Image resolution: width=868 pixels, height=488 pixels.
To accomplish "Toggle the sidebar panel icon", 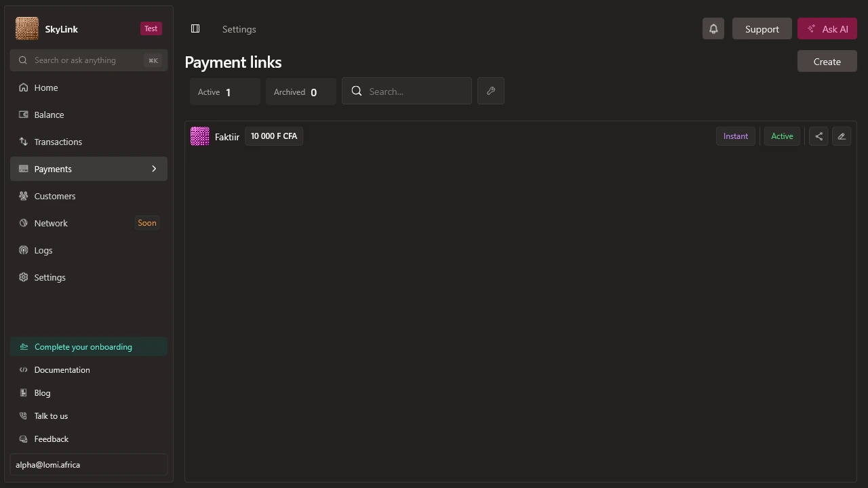I will pos(195,28).
